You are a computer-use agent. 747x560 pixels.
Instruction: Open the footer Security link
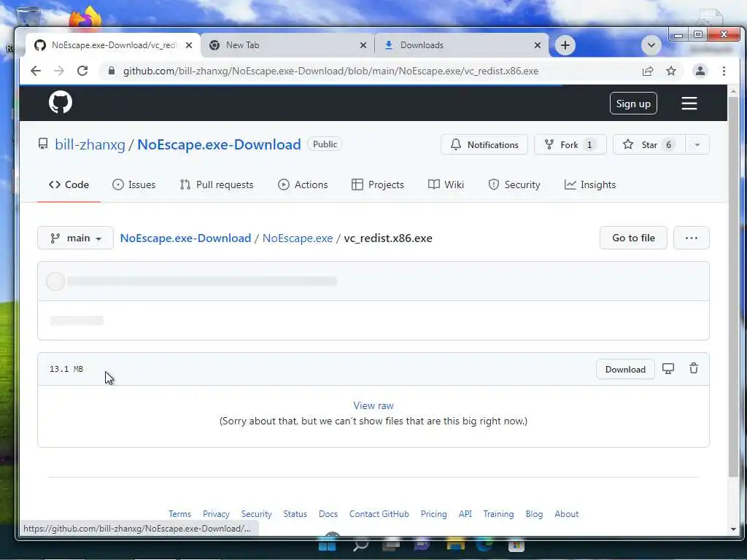click(x=256, y=514)
